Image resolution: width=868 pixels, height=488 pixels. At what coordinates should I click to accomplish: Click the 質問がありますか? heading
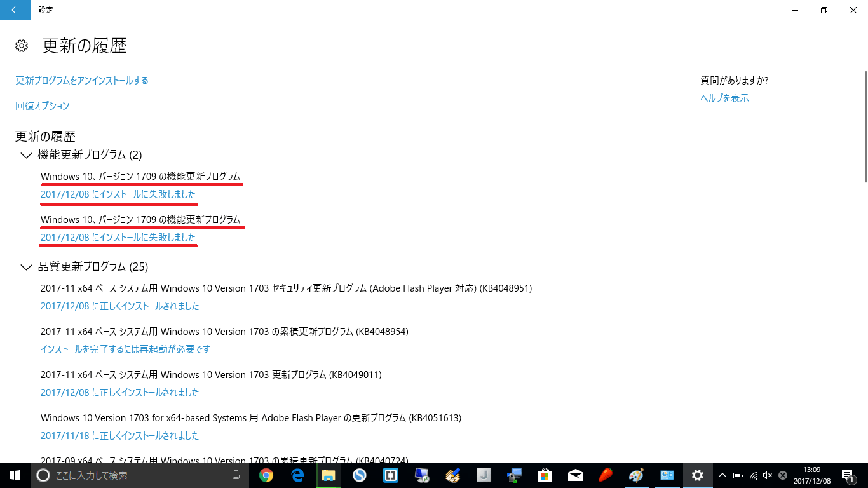point(735,81)
